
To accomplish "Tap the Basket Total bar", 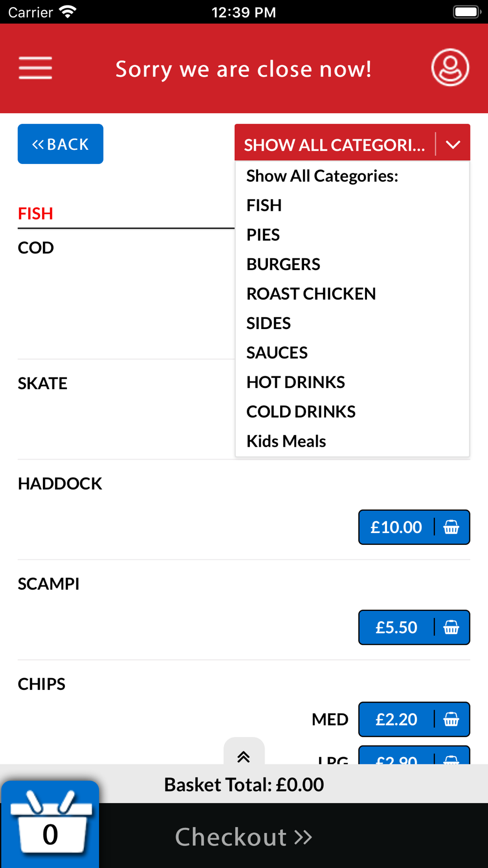I will tap(244, 785).
